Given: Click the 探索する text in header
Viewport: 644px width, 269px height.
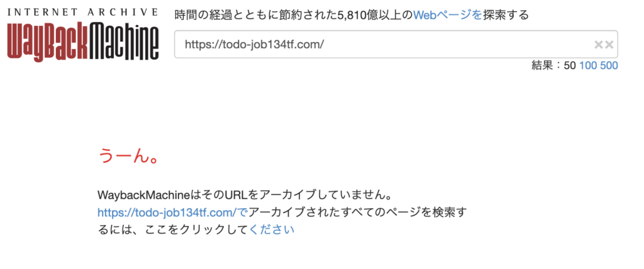Looking at the screenshot, I should tap(506, 16).
